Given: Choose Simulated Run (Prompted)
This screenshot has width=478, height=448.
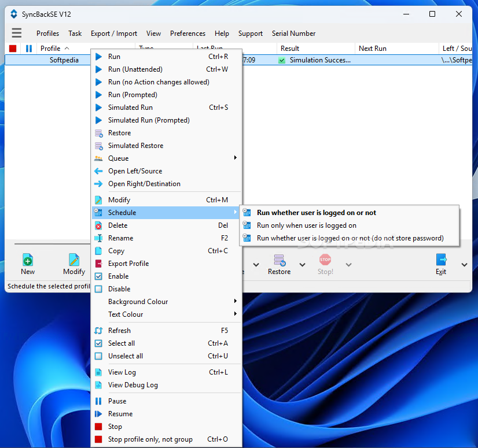Looking at the screenshot, I should coord(167,120).
